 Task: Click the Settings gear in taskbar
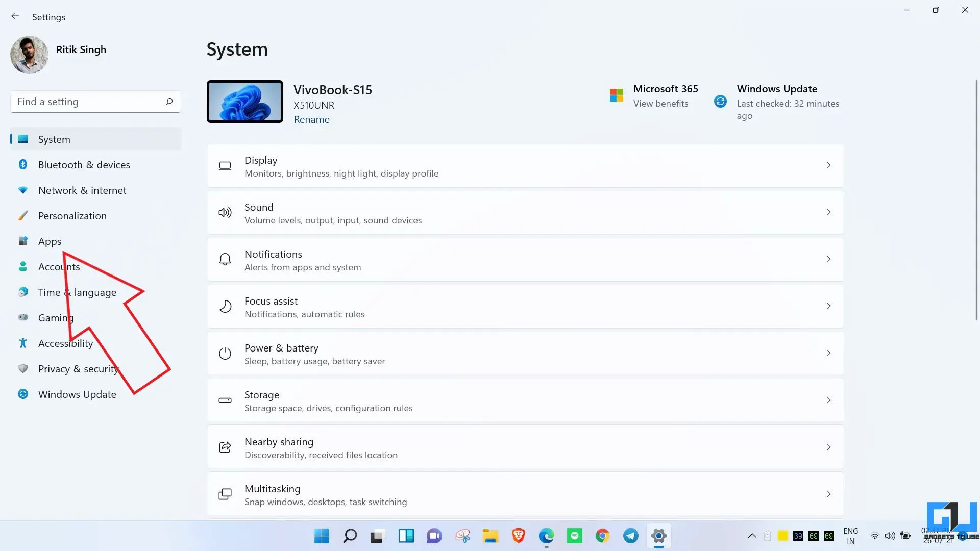(659, 536)
